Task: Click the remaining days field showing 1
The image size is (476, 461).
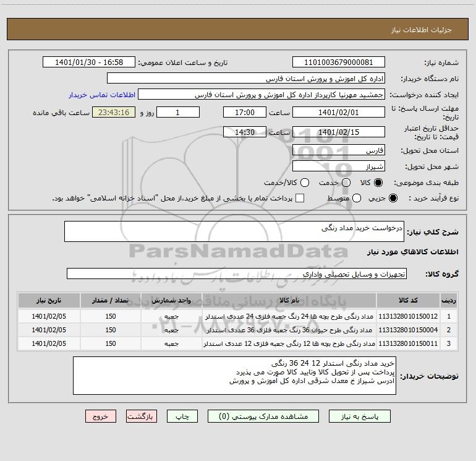Action: pos(178,112)
